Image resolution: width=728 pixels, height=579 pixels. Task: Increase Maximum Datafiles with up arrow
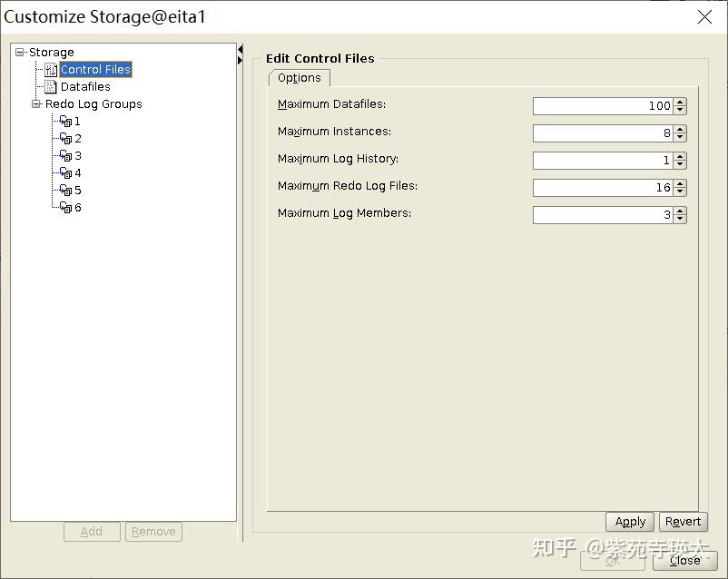tap(681, 102)
